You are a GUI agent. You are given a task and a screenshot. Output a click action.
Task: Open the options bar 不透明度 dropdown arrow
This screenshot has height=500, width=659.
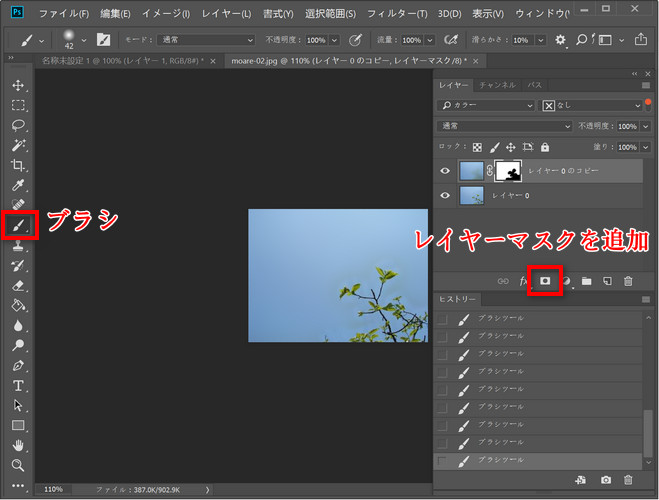point(335,40)
